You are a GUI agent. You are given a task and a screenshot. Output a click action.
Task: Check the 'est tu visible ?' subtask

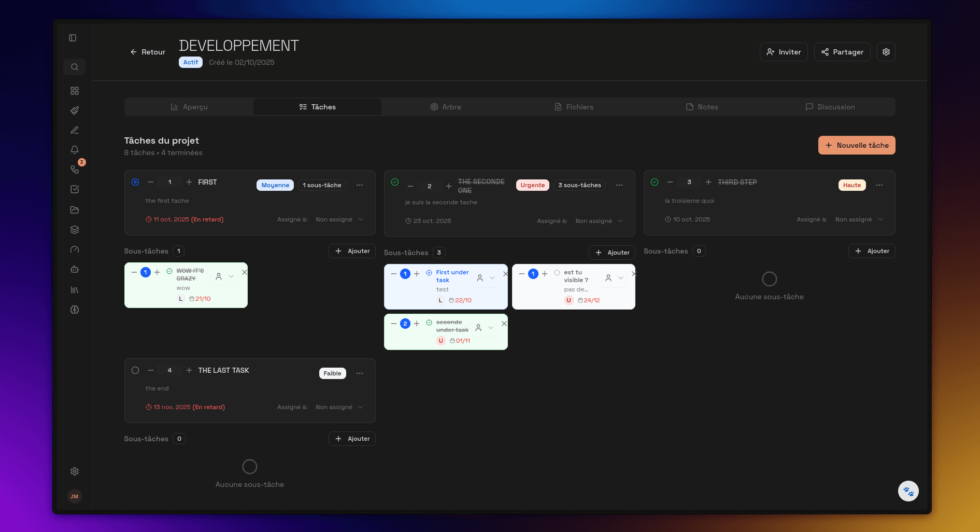tap(557, 273)
